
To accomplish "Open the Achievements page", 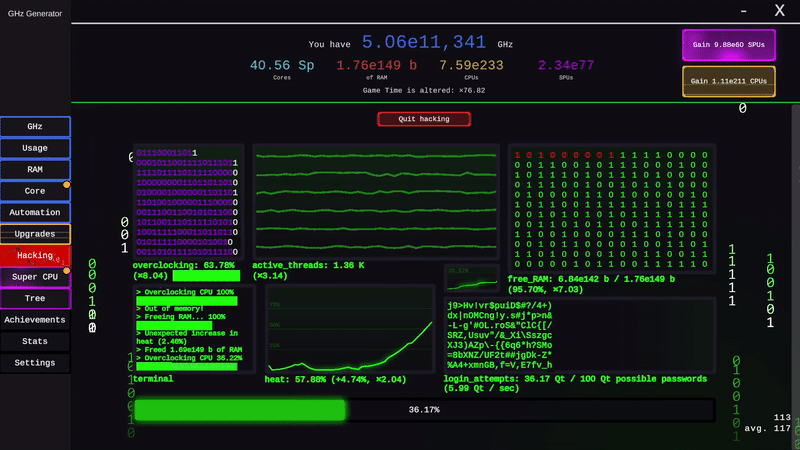I will pyautogui.click(x=35, y=320).
